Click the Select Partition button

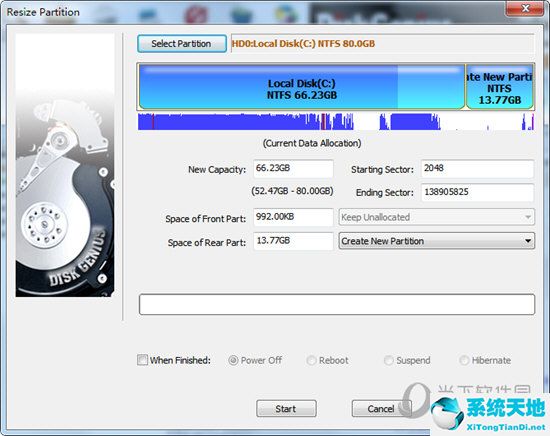(x=182, y=43)
